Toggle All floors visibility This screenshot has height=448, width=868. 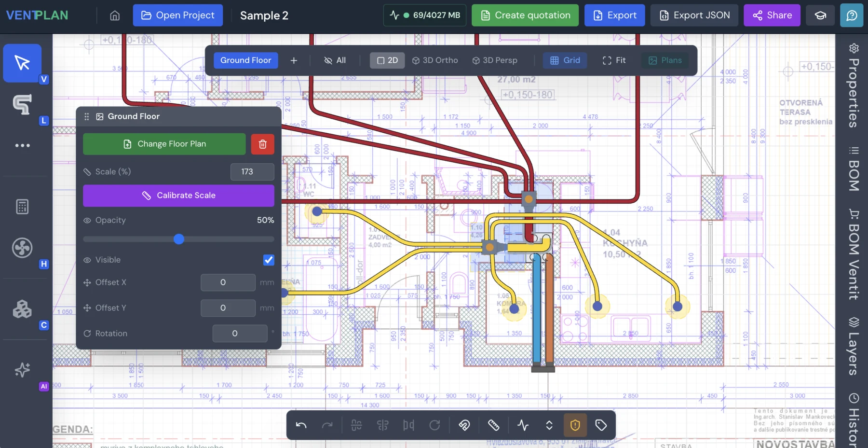(x=335, y=60)
